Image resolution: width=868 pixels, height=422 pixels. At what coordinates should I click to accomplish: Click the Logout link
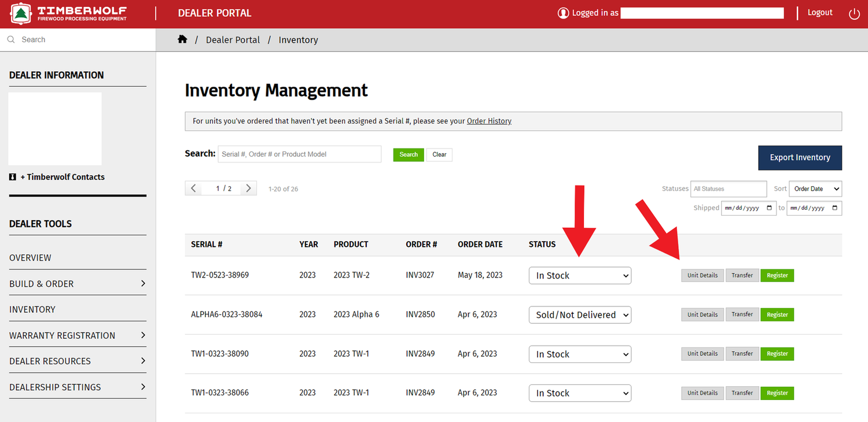point(820,13)
